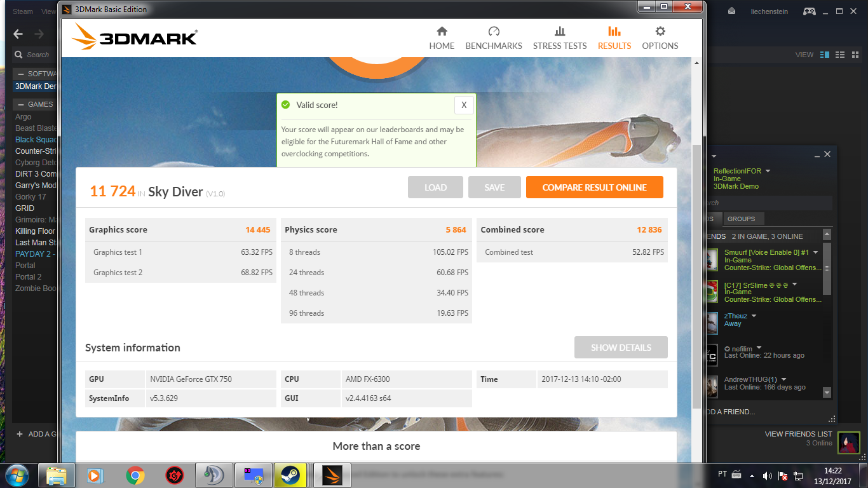Click the friends list search field
This screenshot has height=488, width=868.
coord(768,203)
